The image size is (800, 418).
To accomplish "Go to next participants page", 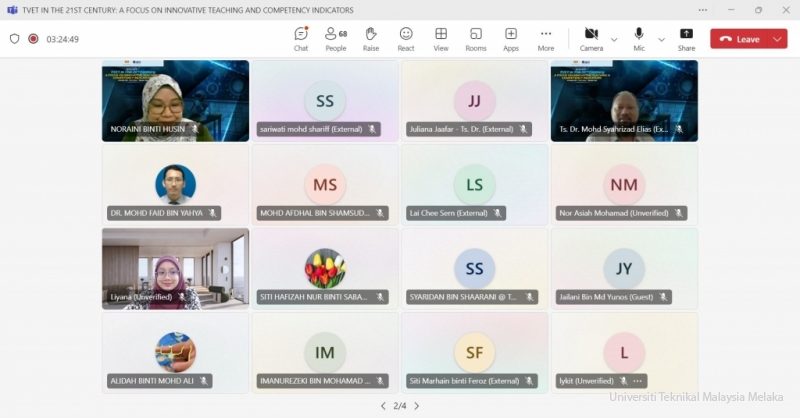I will click(417, 406).
